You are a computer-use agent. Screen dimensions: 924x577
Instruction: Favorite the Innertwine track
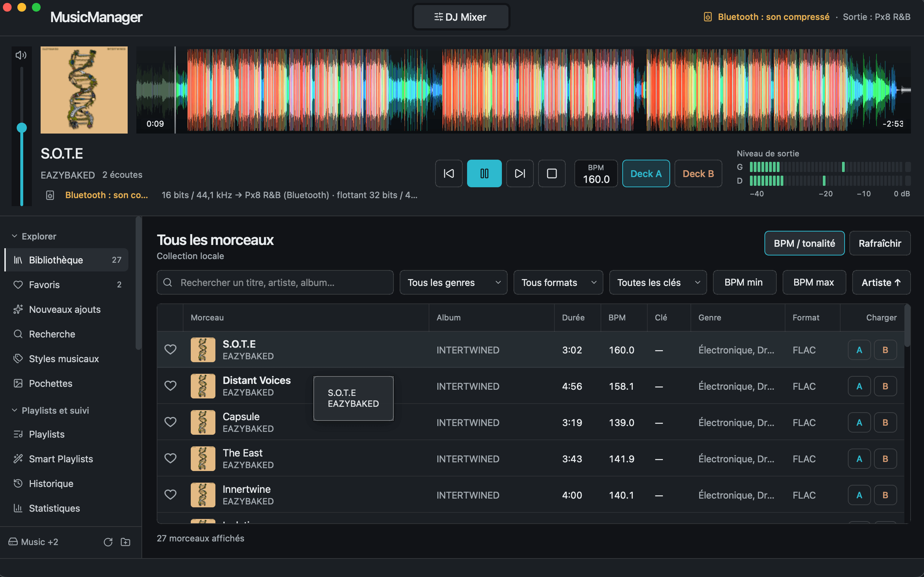[170, 495]
